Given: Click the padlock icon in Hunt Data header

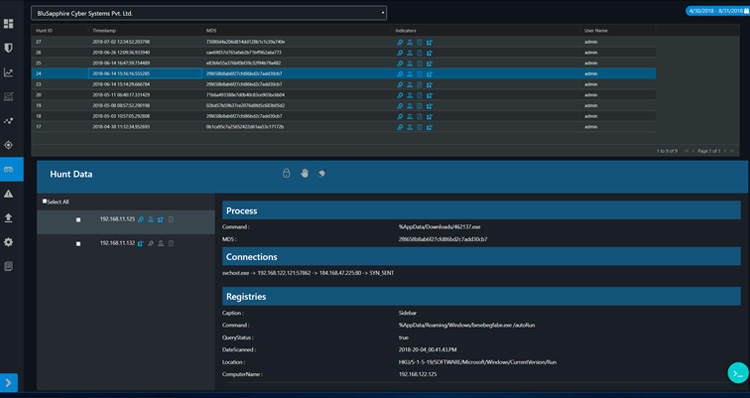Looking at the screenshot, I should (286, 173).
